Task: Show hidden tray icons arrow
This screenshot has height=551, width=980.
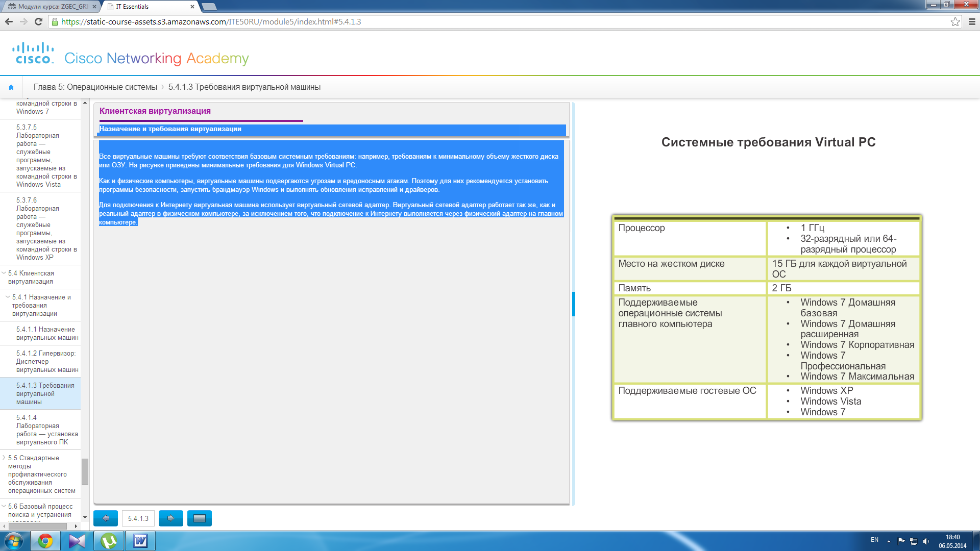Action: 889,541
